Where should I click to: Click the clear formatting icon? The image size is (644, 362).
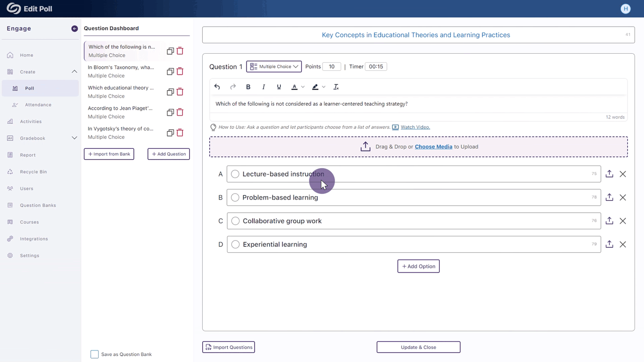pyautogui.click(x=336, y=87)
